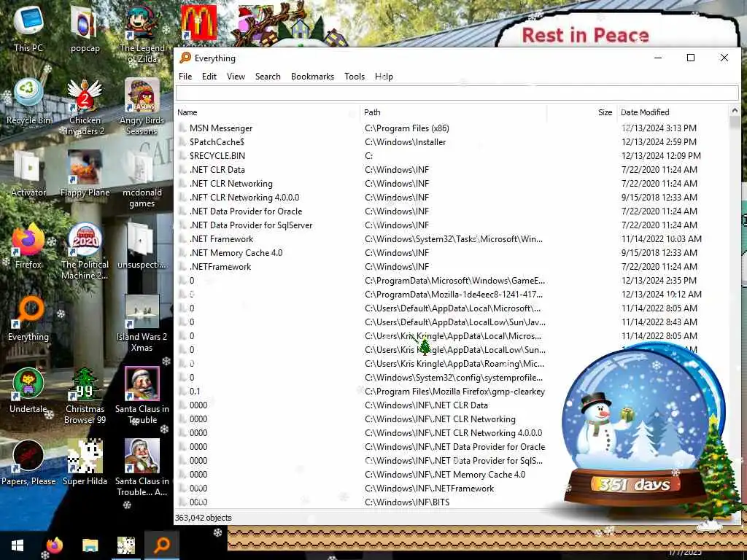This screenshot has height=560, width=747.
Task: Select .NET Data Provider for Oracle row
Action: 452,211
